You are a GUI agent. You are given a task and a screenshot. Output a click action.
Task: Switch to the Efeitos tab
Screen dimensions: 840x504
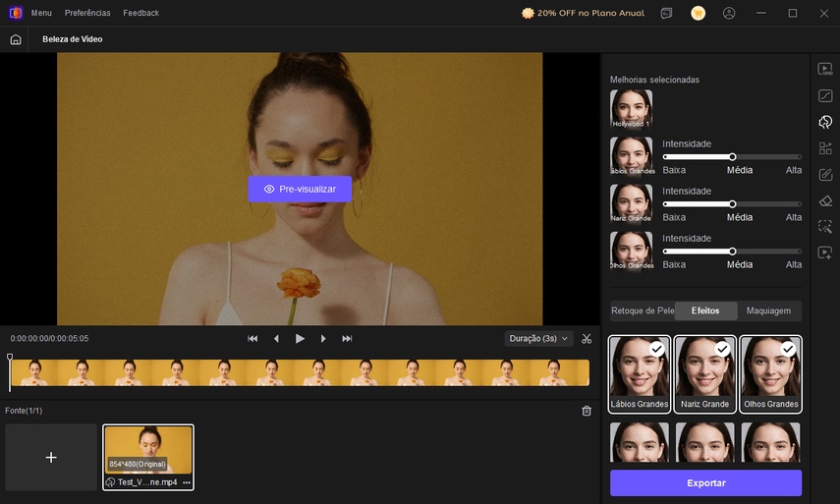[x=705, y=310]
